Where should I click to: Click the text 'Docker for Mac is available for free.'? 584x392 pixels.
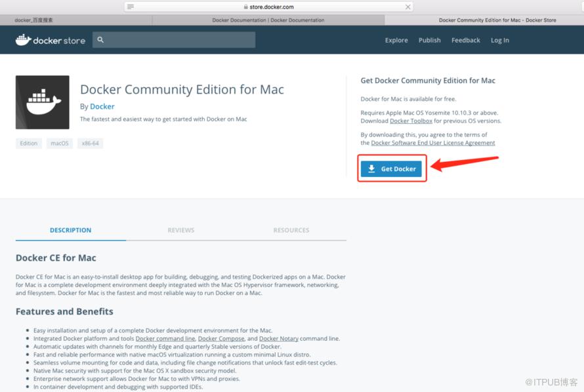click(408, 99)
